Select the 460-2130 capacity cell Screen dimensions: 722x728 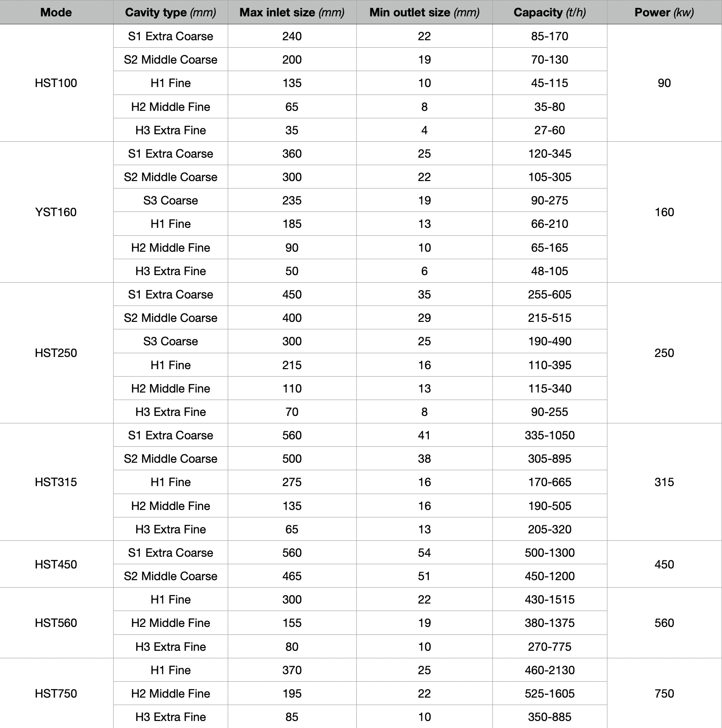click(549, 670)
